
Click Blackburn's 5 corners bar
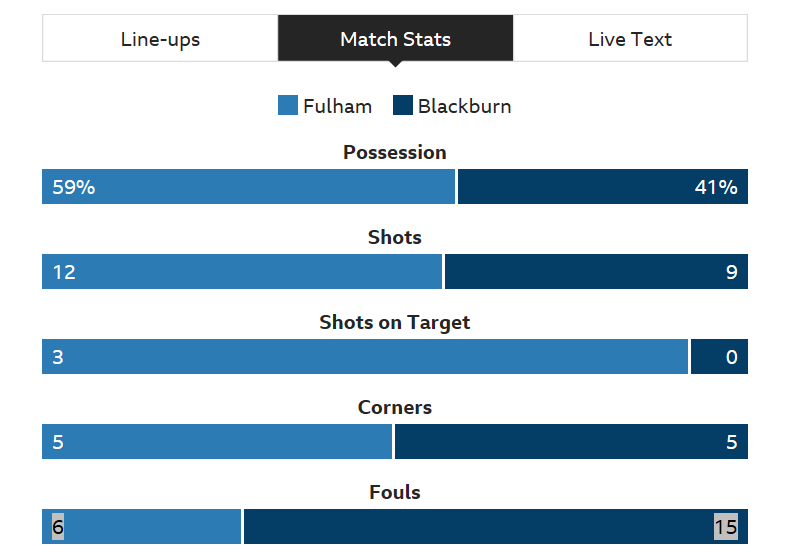(571, 442)
